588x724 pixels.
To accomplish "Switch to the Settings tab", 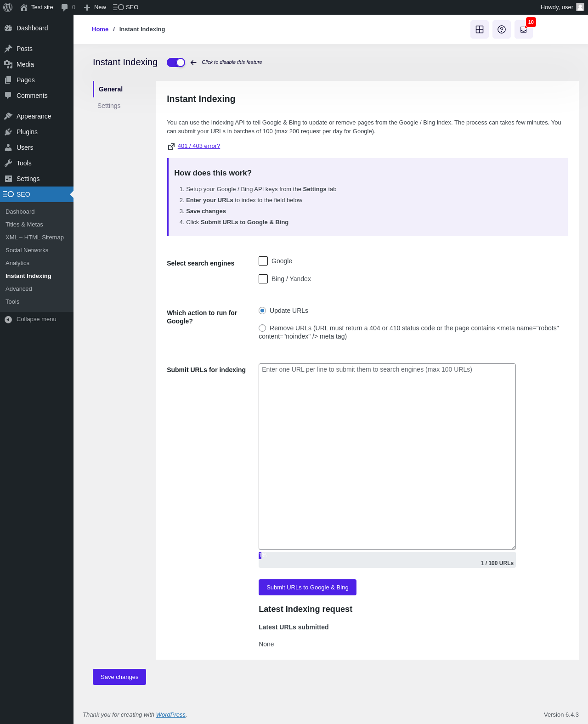I will [109, 106].
